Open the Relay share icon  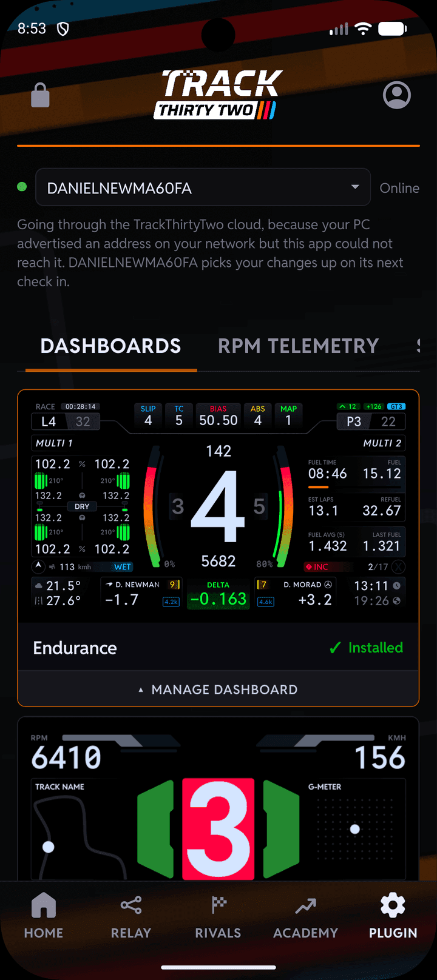pyautogui.click(x=131, y=905)
